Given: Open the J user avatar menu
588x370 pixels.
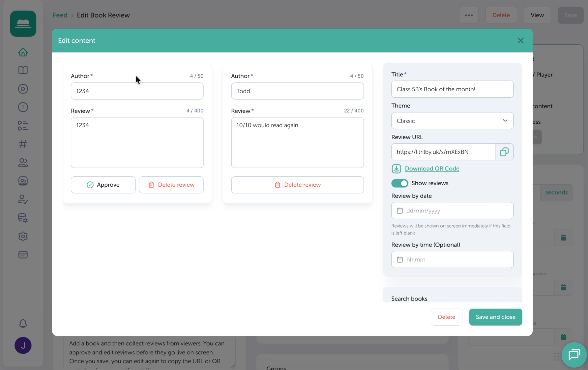Looking at the screenshot, I should pos(23,345).
